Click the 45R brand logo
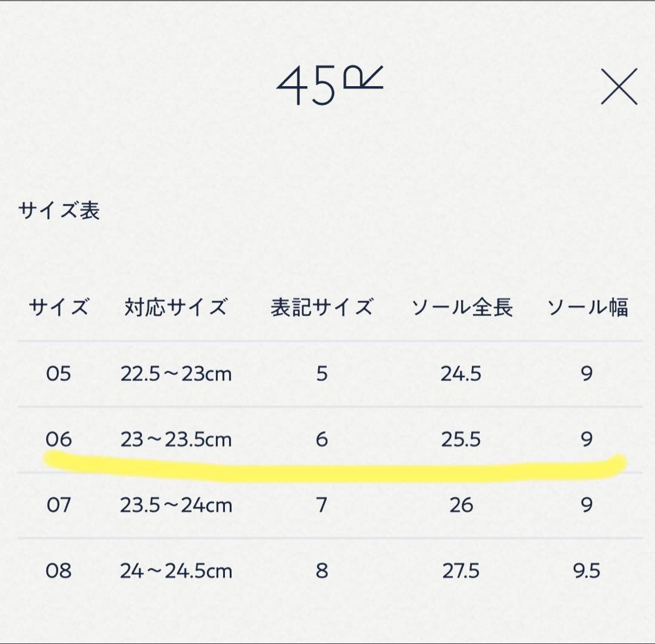655x644 pixels. click(x=329, y=86)
